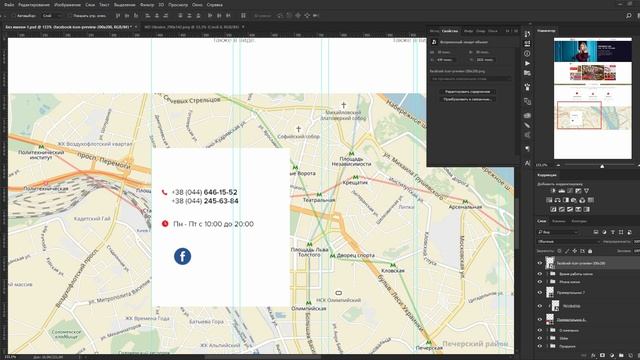Open Clone Source icon in side strip
The height and width of the screenshot is (360, 640).
click(x=527, y=101)
